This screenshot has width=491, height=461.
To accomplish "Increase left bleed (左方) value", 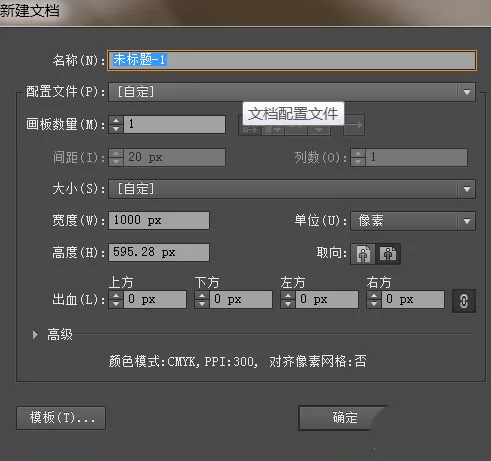I will point(288,295).
